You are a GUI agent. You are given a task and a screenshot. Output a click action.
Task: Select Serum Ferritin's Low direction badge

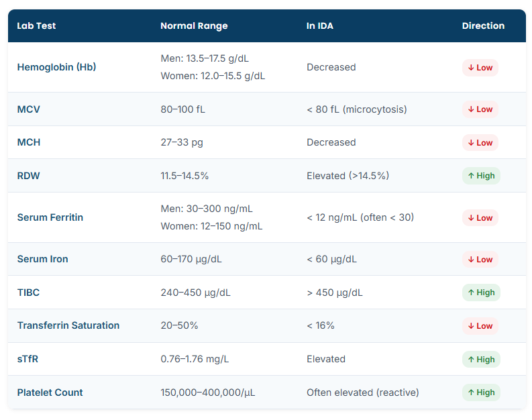click(x=480, y=218)
